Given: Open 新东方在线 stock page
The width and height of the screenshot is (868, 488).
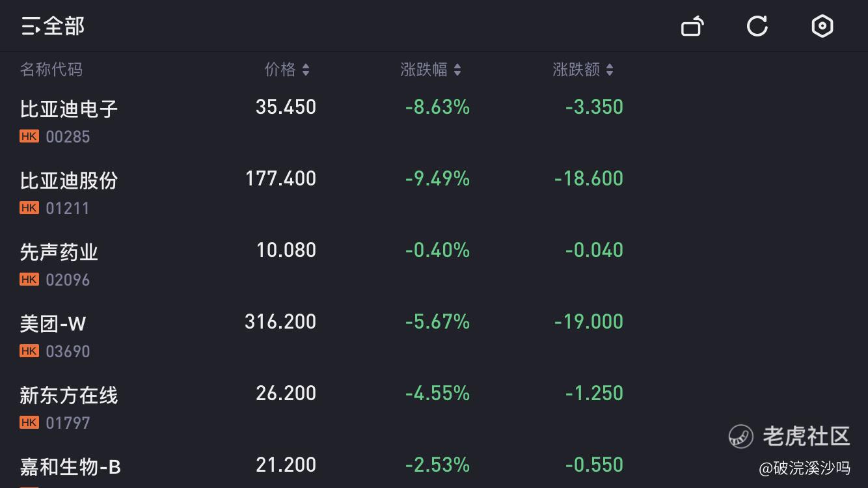Looking at the screenshot, I should point(69,395).
